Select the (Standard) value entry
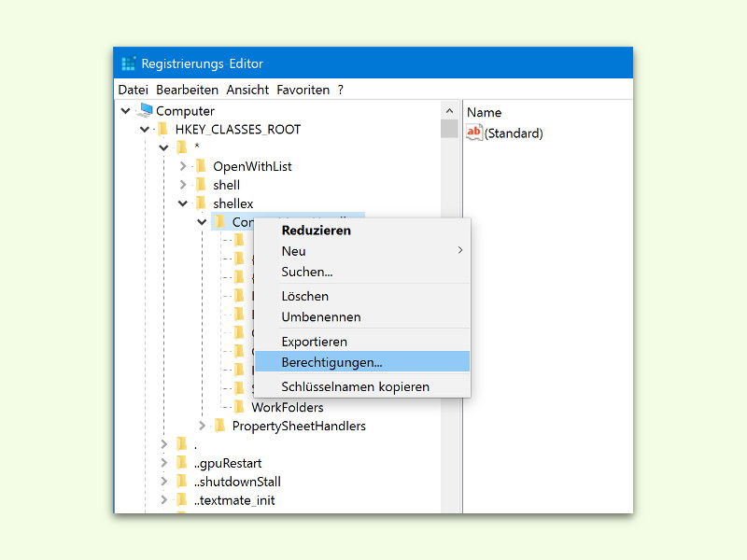The width and height of the screenshot is (747, 560). coord(514,133)
